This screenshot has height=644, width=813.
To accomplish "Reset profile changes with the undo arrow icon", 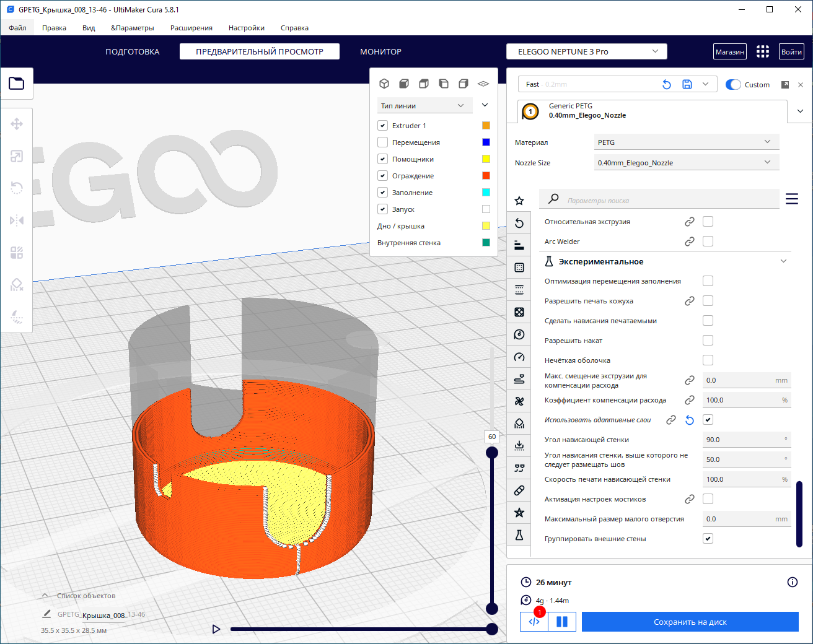I will (x=667, y=84).
